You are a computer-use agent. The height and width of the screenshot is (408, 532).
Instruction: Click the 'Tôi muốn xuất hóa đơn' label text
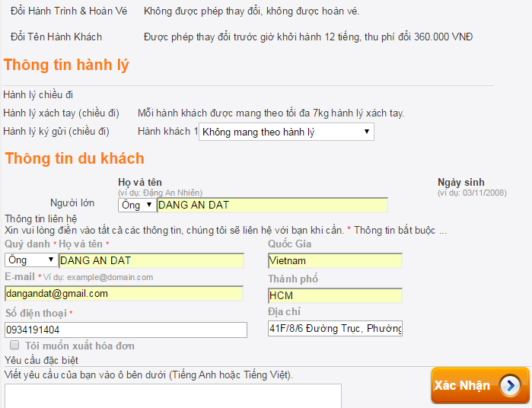click(80, 346)
